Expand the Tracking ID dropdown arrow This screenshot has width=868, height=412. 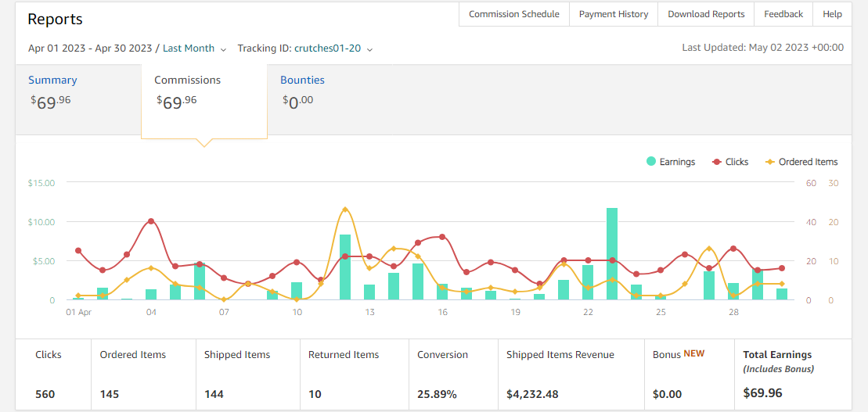pos(369,49)
